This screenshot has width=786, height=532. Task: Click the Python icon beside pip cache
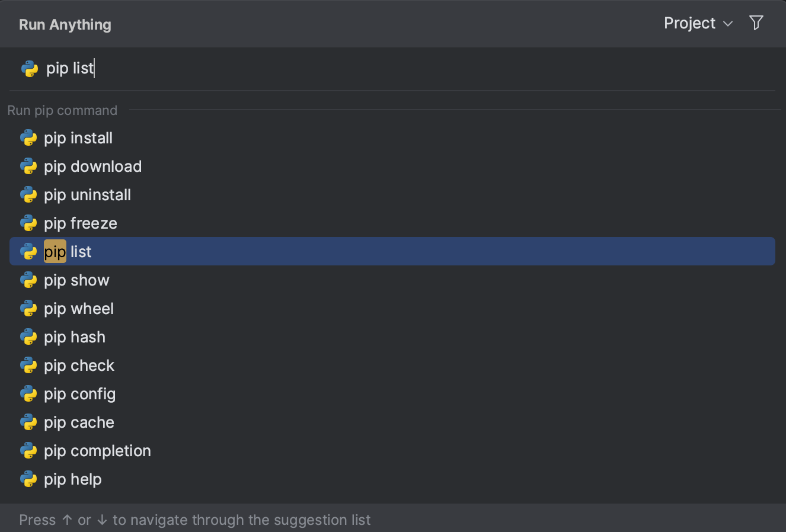28,422
